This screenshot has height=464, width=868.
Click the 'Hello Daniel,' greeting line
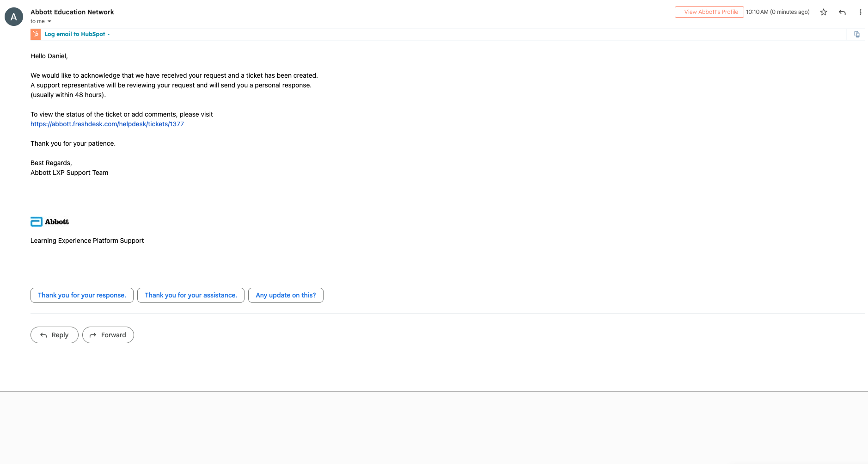coord(49,56)
